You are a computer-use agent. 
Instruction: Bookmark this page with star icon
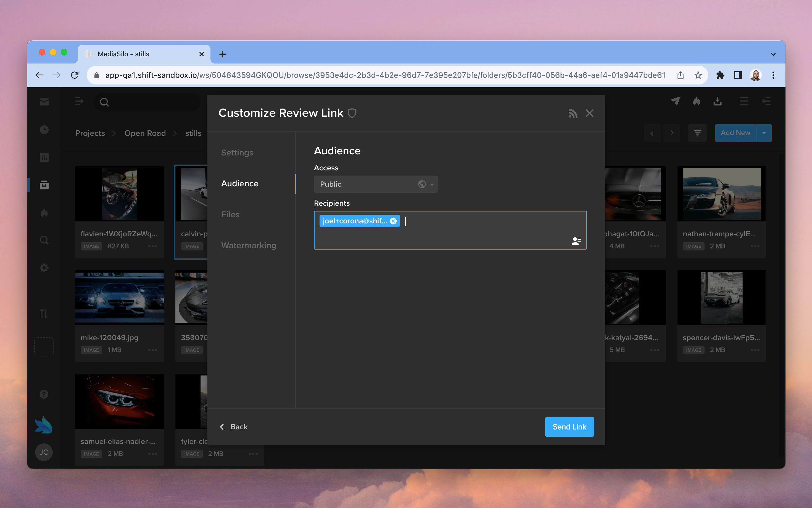(x=698, y=75)
